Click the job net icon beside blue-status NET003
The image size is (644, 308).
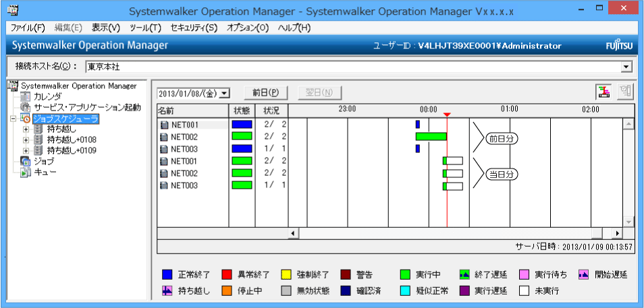(x=164, y=149)
